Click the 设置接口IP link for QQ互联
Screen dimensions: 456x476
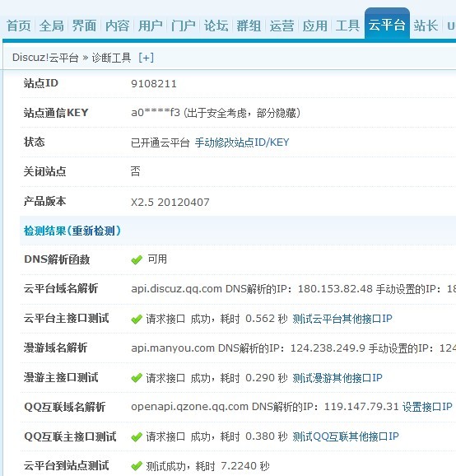click(427, 407)
